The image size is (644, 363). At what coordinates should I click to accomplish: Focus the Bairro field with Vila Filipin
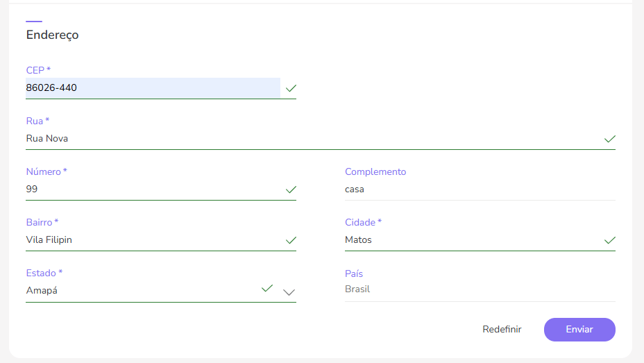(x=153, y=240)
